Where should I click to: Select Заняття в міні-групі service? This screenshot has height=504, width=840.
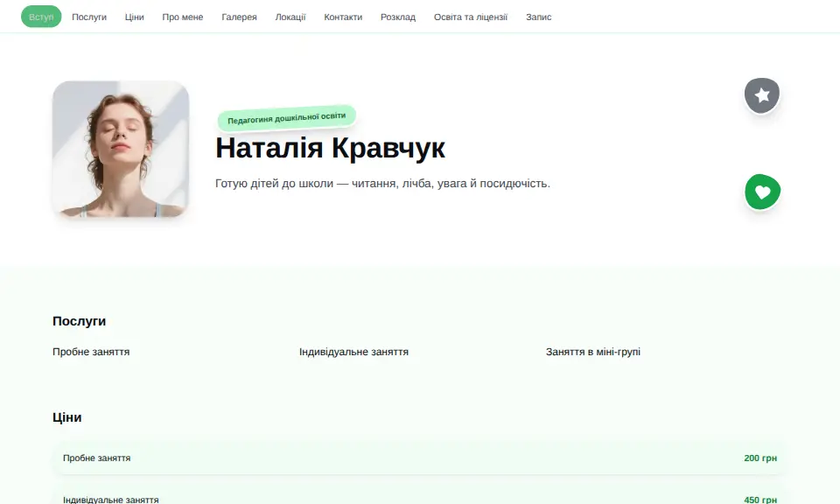[x=593, y=352]
